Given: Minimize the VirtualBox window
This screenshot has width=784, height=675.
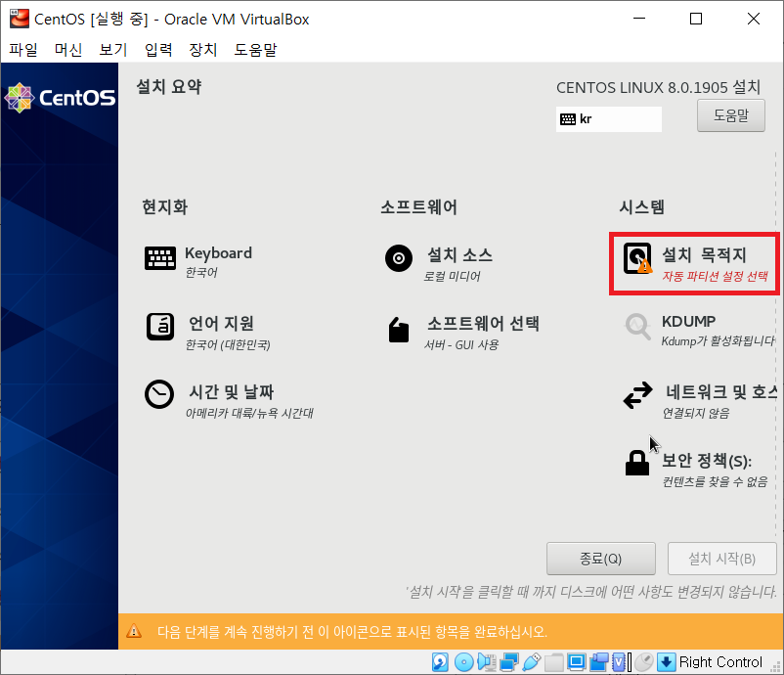Looking at the screenshot, I should point(639,19).
